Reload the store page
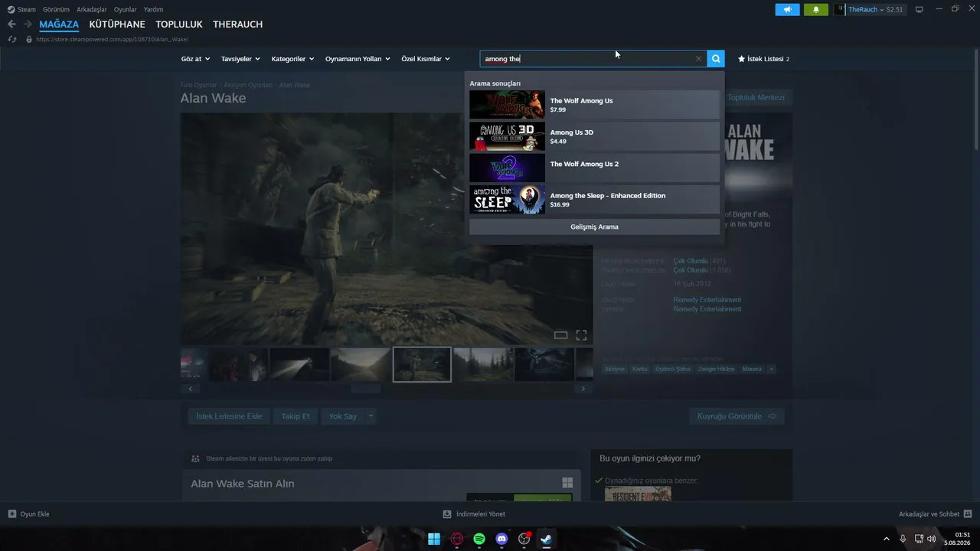980x551 pixels. click(x=11, y=39)
